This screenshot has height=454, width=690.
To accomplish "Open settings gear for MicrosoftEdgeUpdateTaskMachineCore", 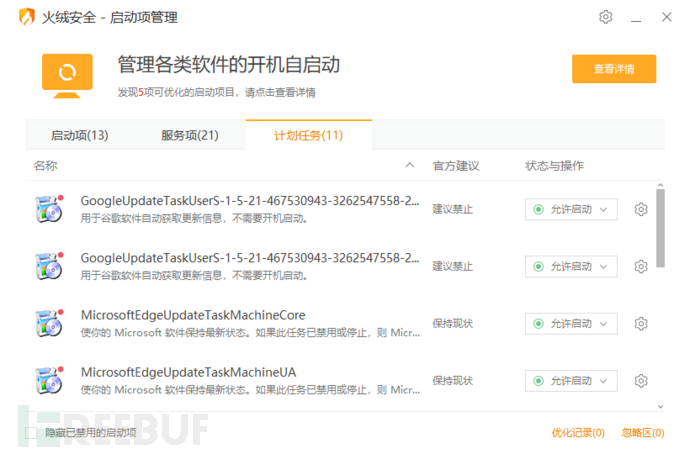I will [641, 324].
